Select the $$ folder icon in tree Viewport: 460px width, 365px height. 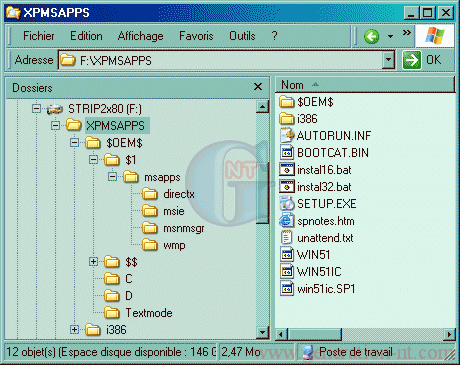(x=112, y=262)
